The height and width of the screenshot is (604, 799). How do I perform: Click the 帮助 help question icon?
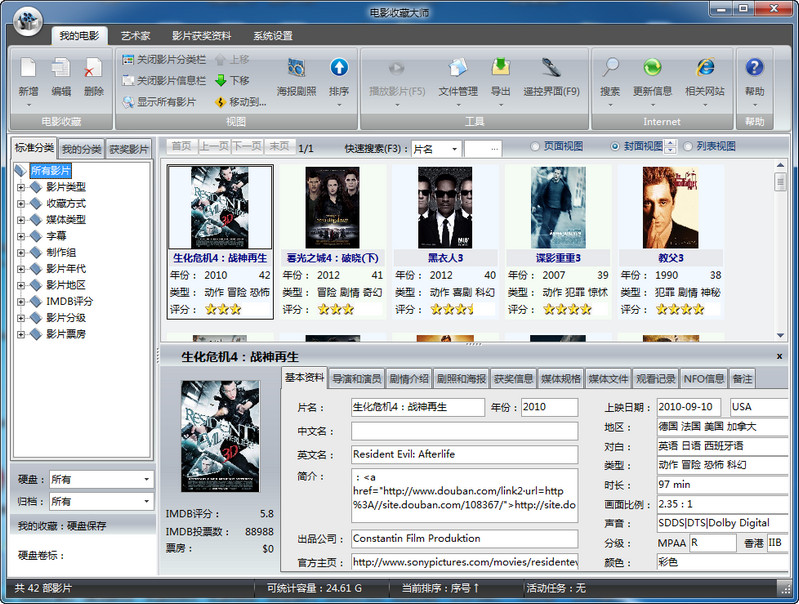pos(754,67)
